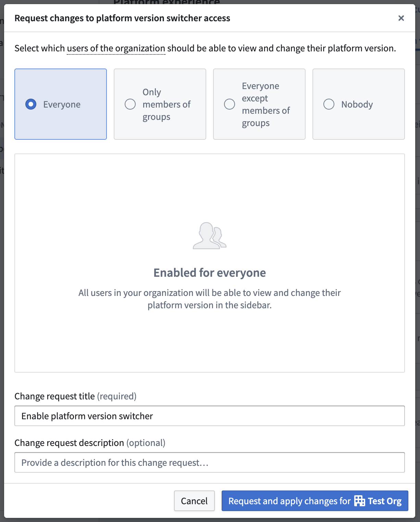Click the Enabled for everyone heading
Screen dimensions: 420x522
[210, 273]
